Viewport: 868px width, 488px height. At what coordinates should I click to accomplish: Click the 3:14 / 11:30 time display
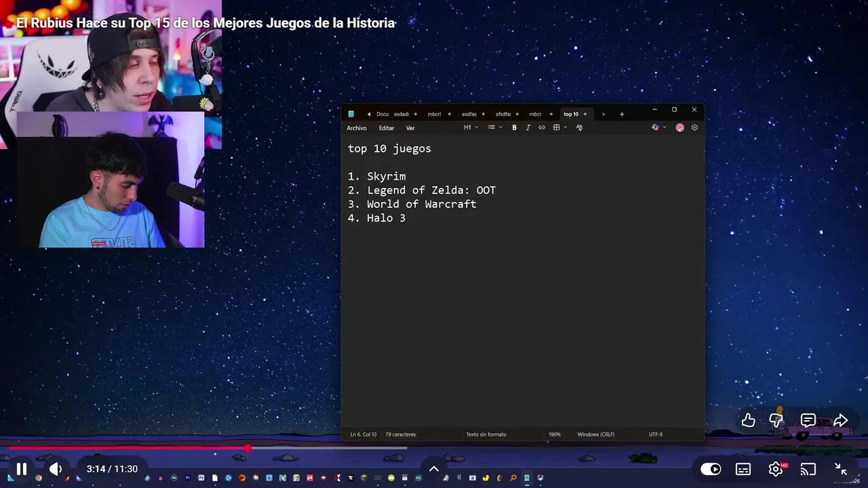[x=112, y=469]
